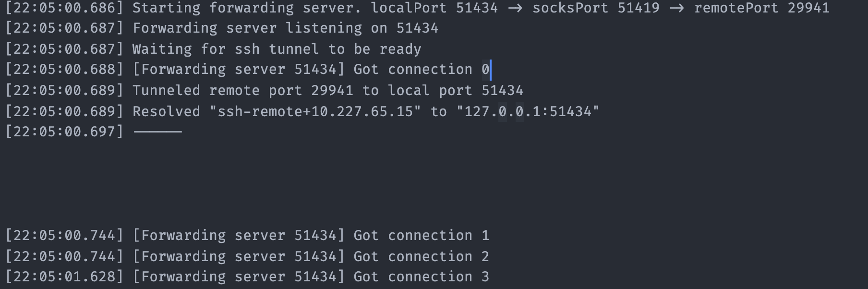The width and height of the screenshot is (868, 289).
Task: Click the timestamp 22:05:00.686 on first line
Action: click(64, 8)
